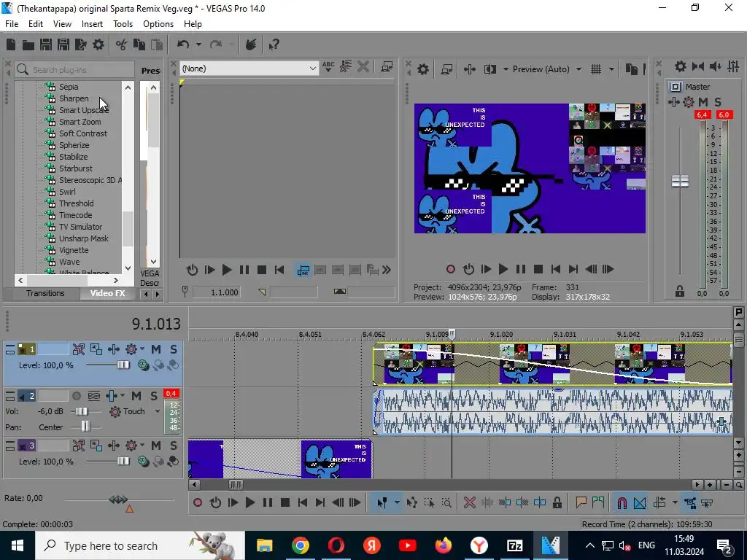This screenshot has width=747, height=560.
Task: Toggle Enable Snapping magnet icon
Action: click(x=622, y=502)
